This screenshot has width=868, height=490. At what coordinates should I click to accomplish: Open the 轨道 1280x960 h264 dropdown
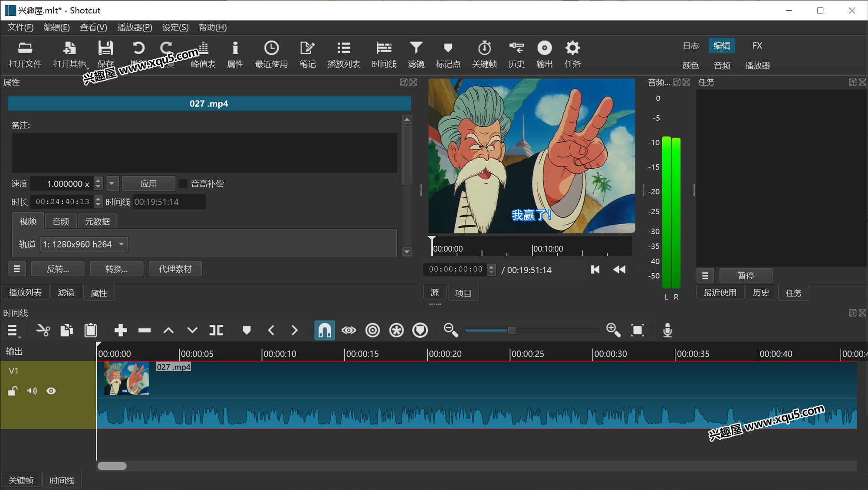84,245
